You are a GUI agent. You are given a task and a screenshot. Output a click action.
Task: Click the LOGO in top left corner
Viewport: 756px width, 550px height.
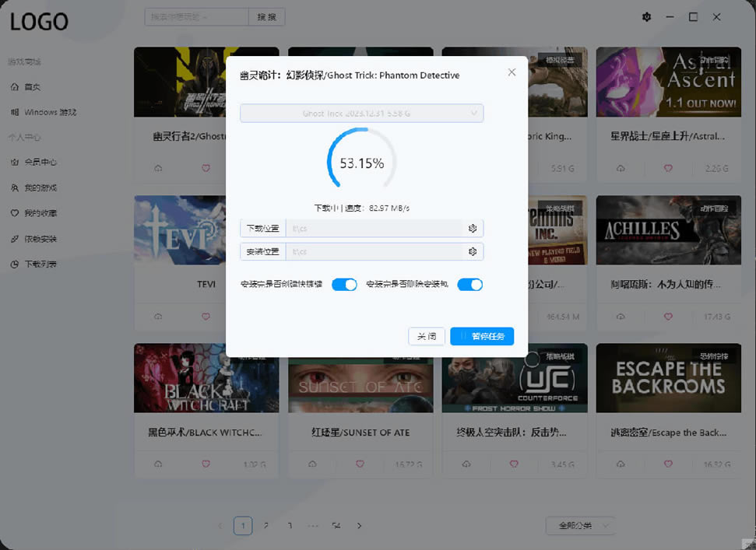coord(39,22)
